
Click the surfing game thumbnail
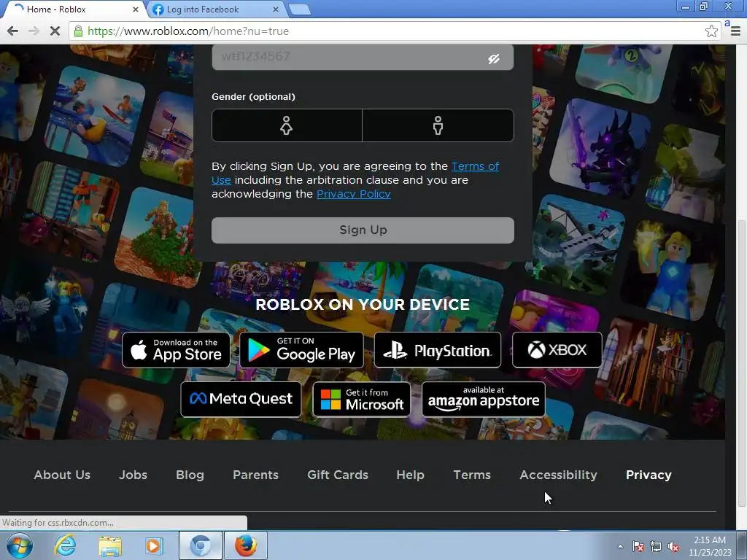96,116
